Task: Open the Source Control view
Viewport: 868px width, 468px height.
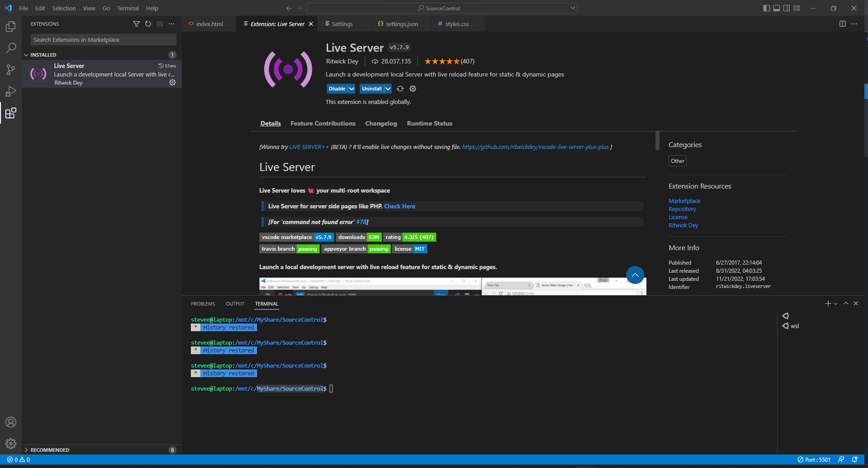Action: pos(11,70)
